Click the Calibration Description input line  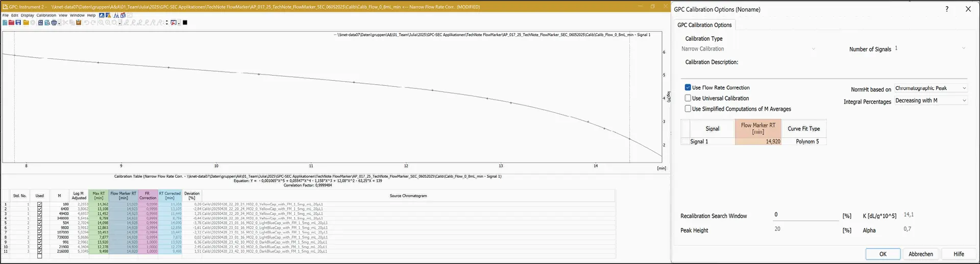[x=824, y=73]
